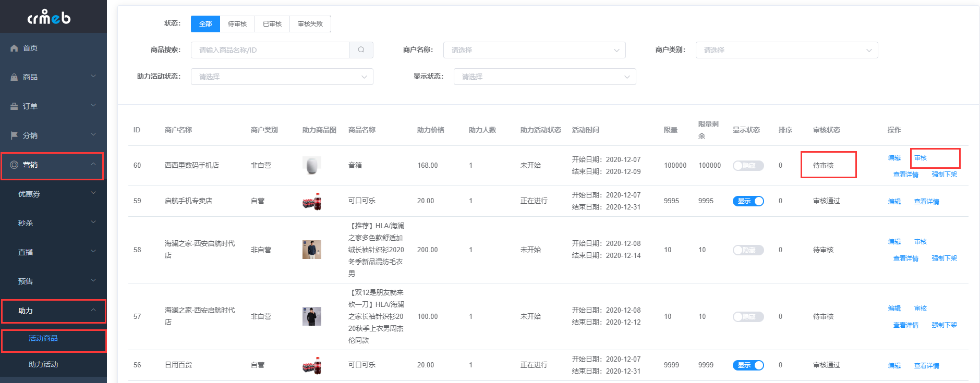Expand the 直播 submenu chevron
The width and height of the screenshot is (980, 383).
[93, 251]
